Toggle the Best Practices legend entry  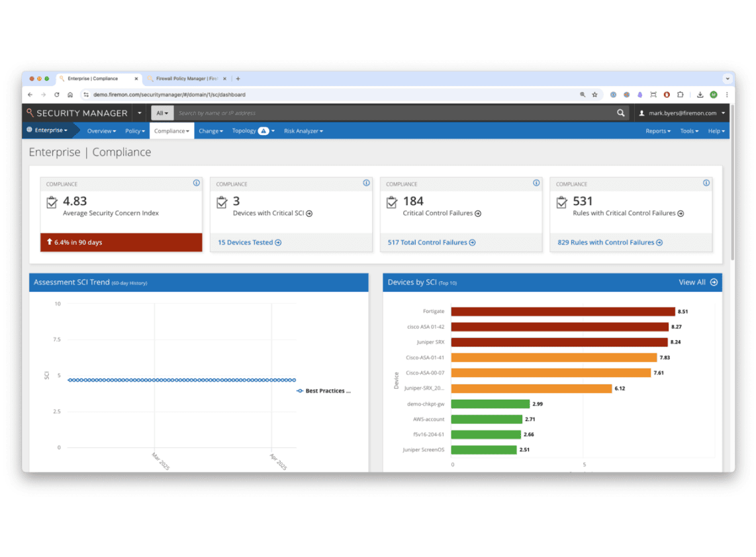point(324,391)
